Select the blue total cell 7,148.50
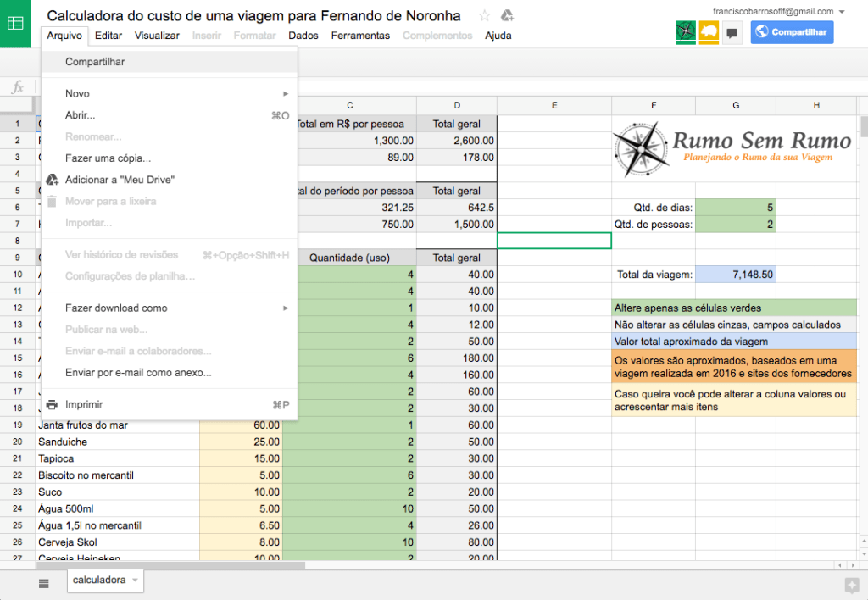Viewport: 868px width, 600px height. (735, 275)
